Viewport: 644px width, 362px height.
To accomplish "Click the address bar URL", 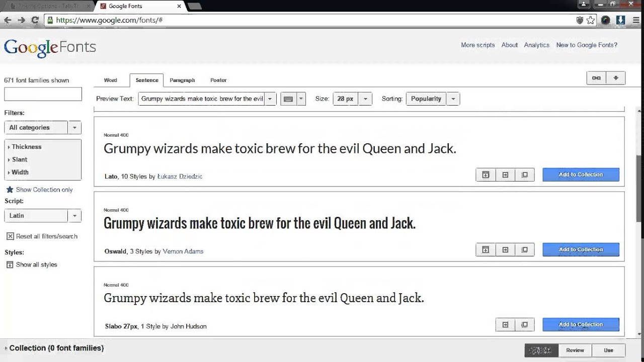I will (x=109, y=20).
